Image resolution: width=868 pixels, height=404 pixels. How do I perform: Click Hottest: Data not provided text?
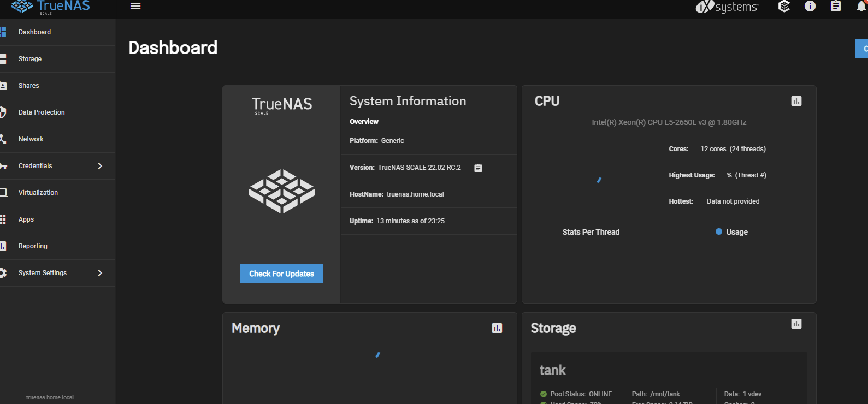click(714, 201)
